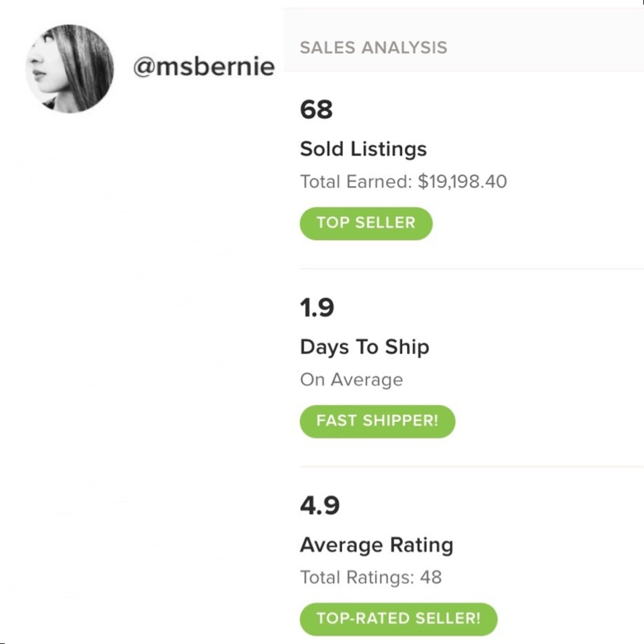This screenshot has height=644, width=644.
Task: Click the SALES ANALYSIS header
Action: [374, 47]
